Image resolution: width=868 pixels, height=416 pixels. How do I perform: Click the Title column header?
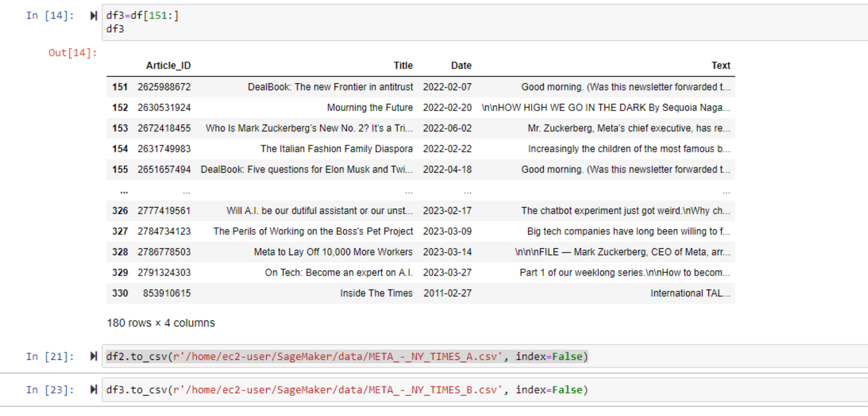point(403,66)
